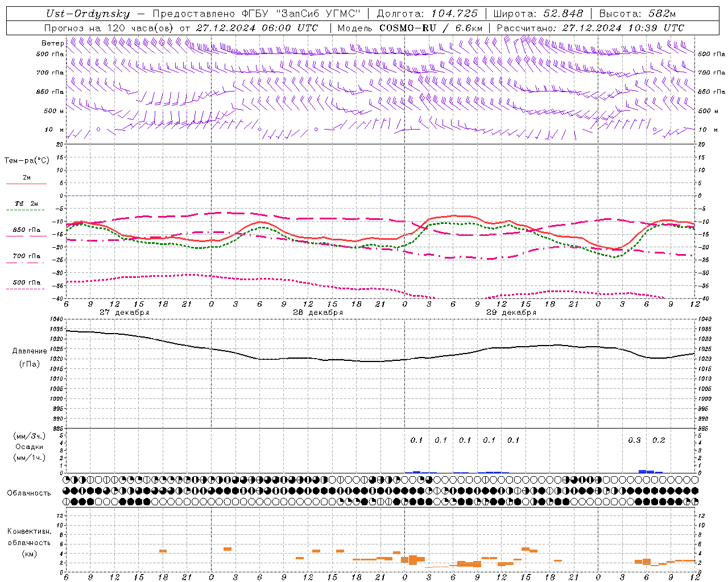Click the red "850 гПа" temperature legend line
Image resolution: width=728 pixels, height=582 pixels.
(x=26, y=236)
